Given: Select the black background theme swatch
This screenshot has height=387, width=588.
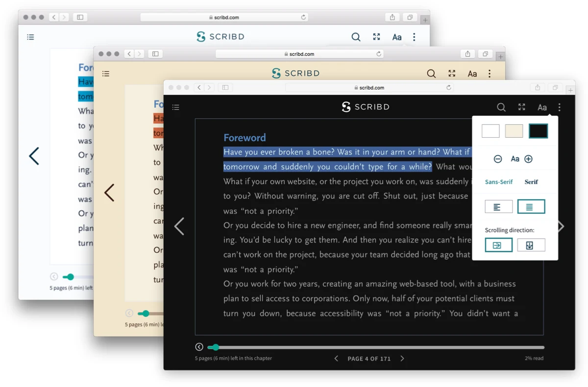Looking at the screenshot, I should point(538,131).
